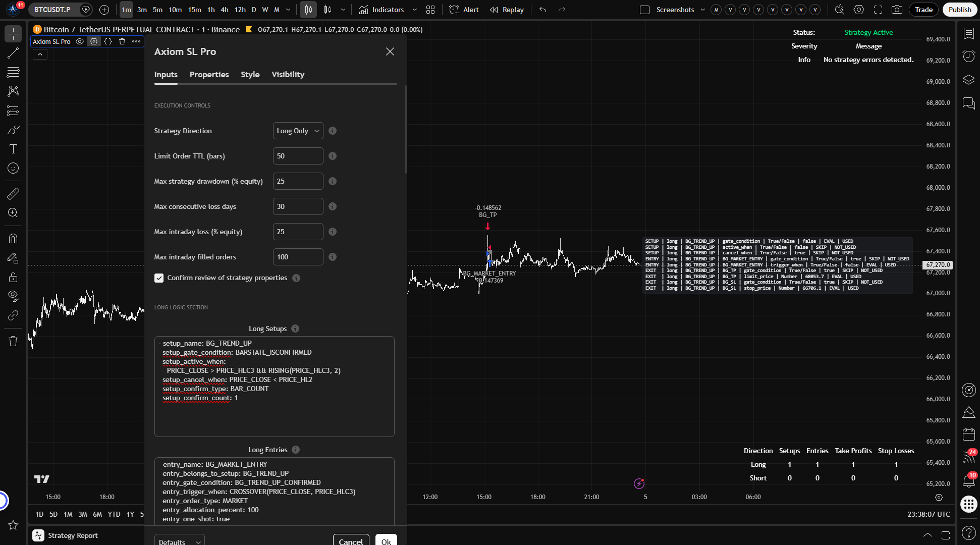
Task: Toggle the Screenshots checkbox in toolbar
Action: (x=644, y=10)
